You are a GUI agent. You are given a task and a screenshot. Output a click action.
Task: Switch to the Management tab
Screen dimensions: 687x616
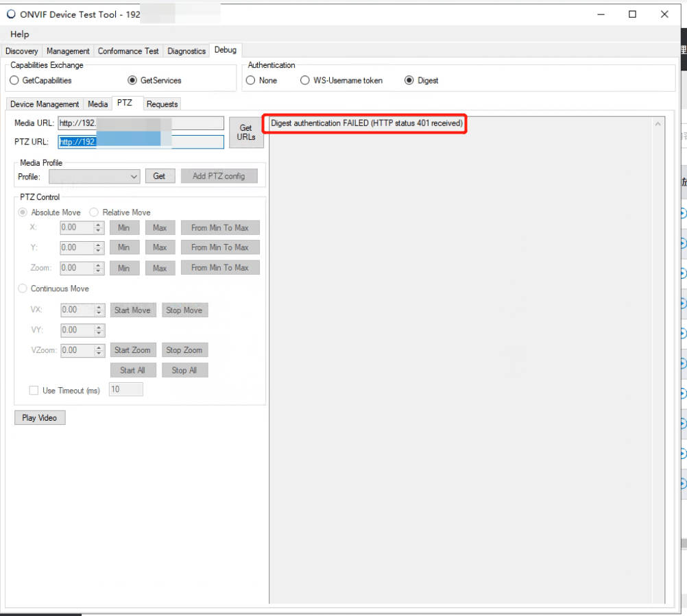(x=68, y=51)
